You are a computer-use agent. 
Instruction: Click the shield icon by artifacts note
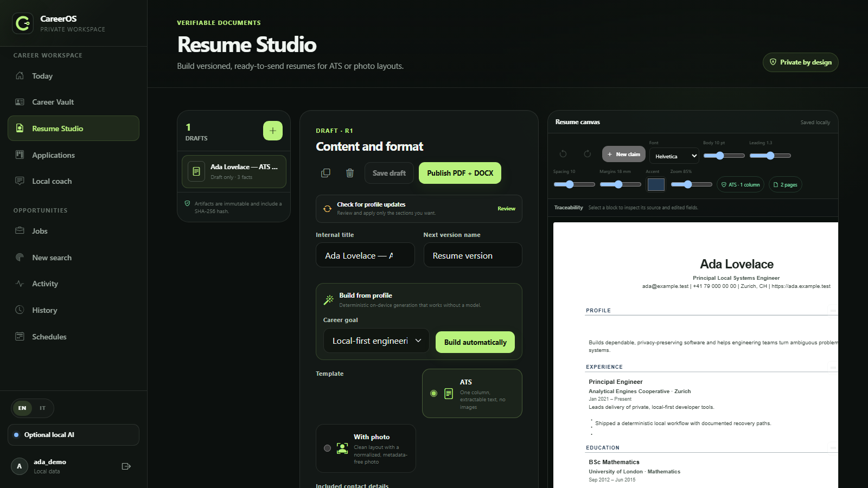coord(188,204)
